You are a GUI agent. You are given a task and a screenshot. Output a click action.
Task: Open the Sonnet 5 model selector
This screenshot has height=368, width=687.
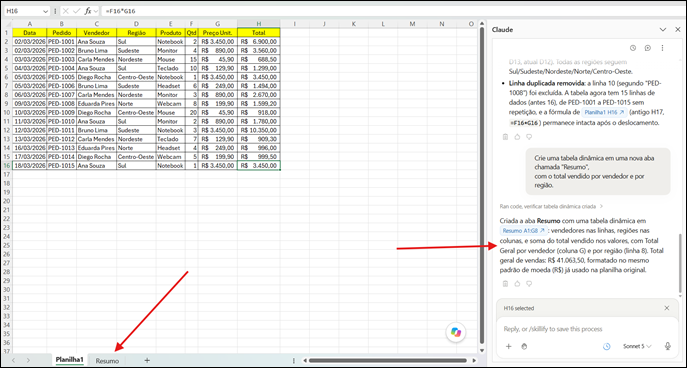click(637, 347)
